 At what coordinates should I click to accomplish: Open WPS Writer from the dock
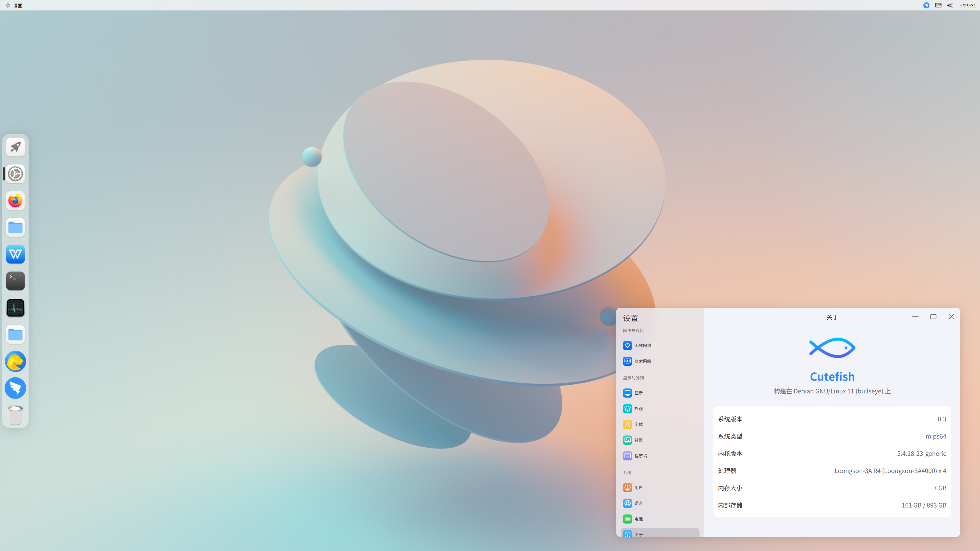15,254
